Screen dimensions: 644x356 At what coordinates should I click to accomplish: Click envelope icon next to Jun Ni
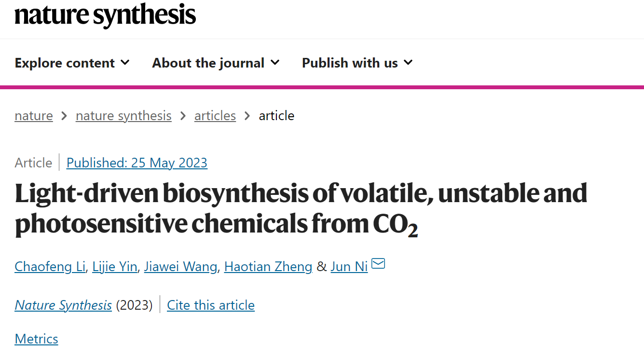pyautogui.click(x=378, y=264)
